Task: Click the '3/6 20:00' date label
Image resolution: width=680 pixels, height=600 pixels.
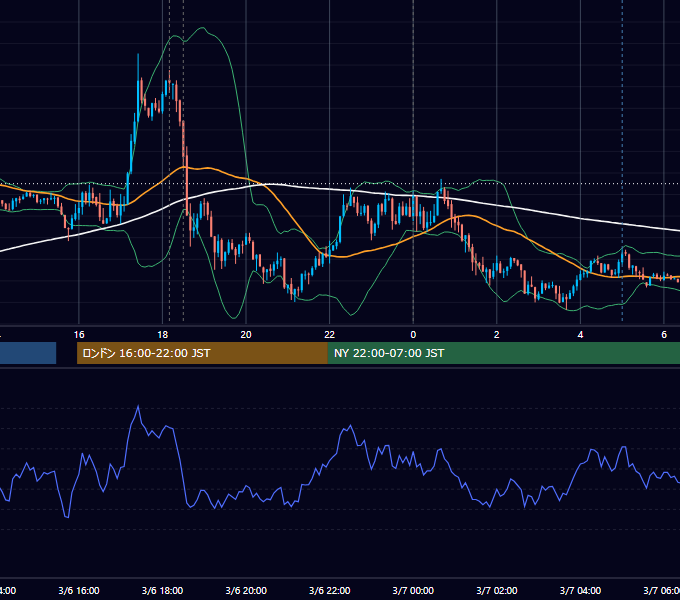Action: click(246, 591)
